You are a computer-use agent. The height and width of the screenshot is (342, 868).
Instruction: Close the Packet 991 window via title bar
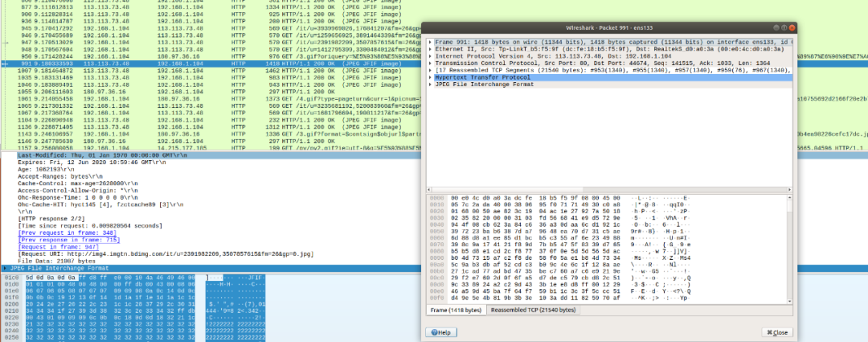tap(792, 27)
